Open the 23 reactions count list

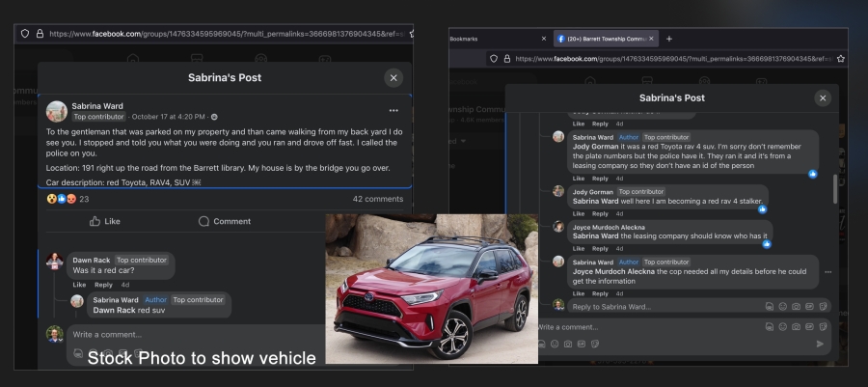point(84,200)
